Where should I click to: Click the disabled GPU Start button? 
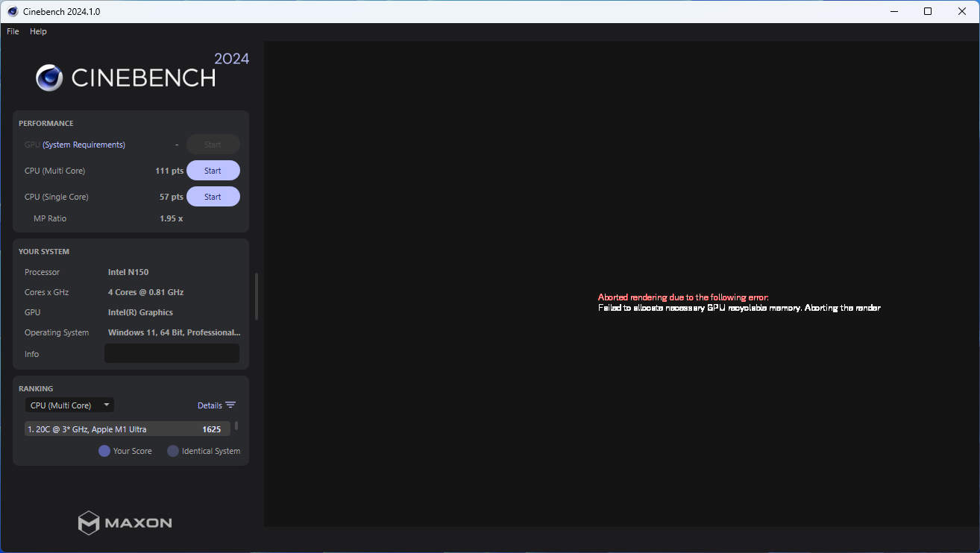213,145
